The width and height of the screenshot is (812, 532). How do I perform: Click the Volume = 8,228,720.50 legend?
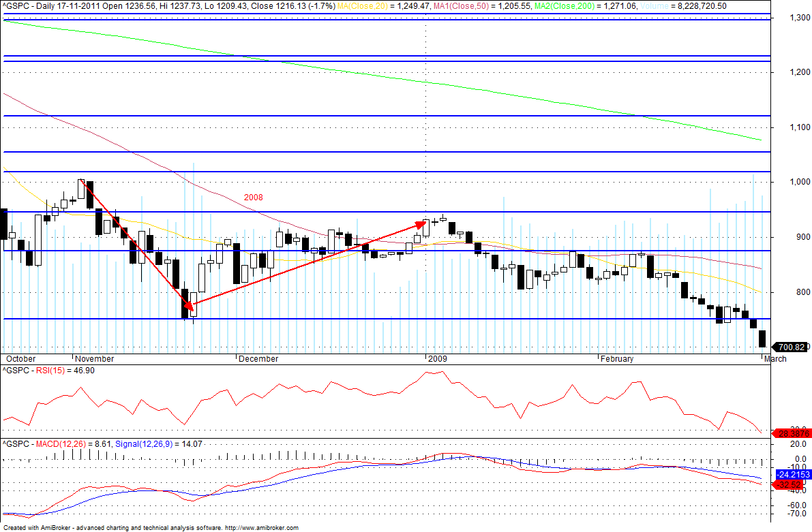pyautogui.click(x=684, y=6)
